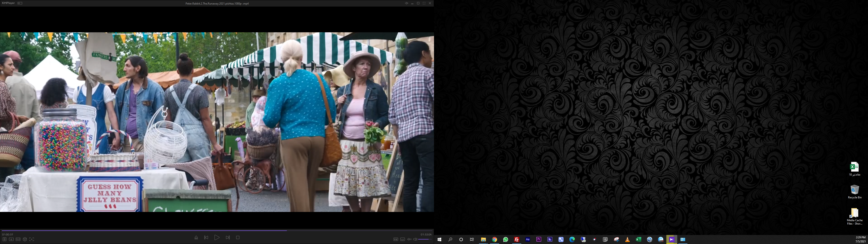
Task: Click the eject/open file icon
Action: click(x=196, y=238)
